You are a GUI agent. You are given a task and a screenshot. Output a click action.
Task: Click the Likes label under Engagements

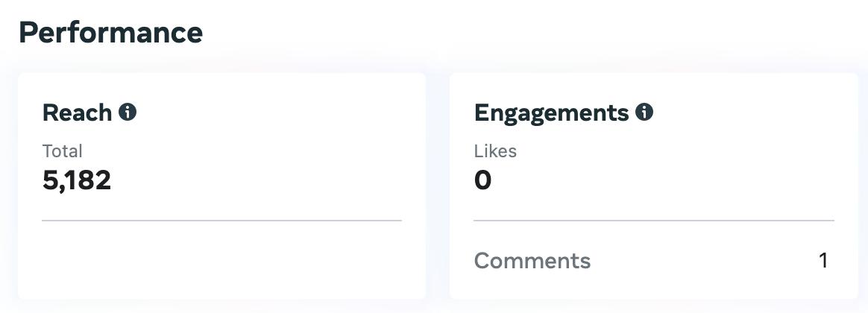coord(495,151)
